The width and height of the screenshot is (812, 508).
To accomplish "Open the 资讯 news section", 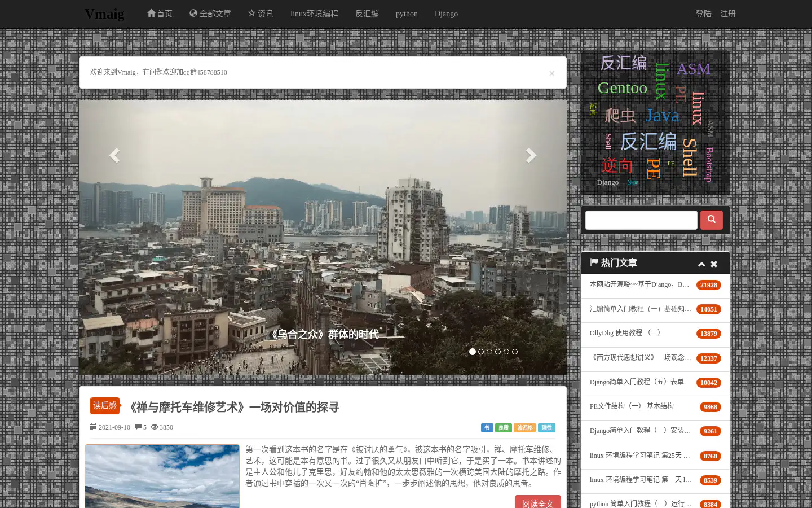I will click(261, 14).
